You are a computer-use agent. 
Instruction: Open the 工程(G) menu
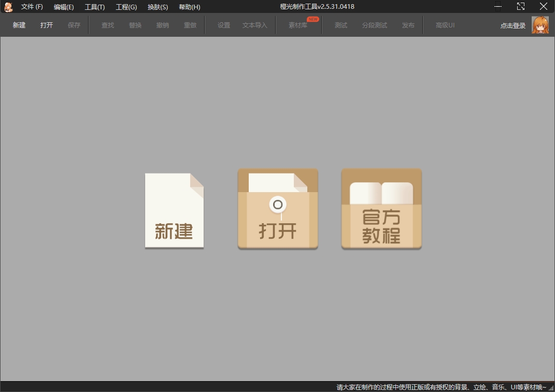tap(126, 7)
